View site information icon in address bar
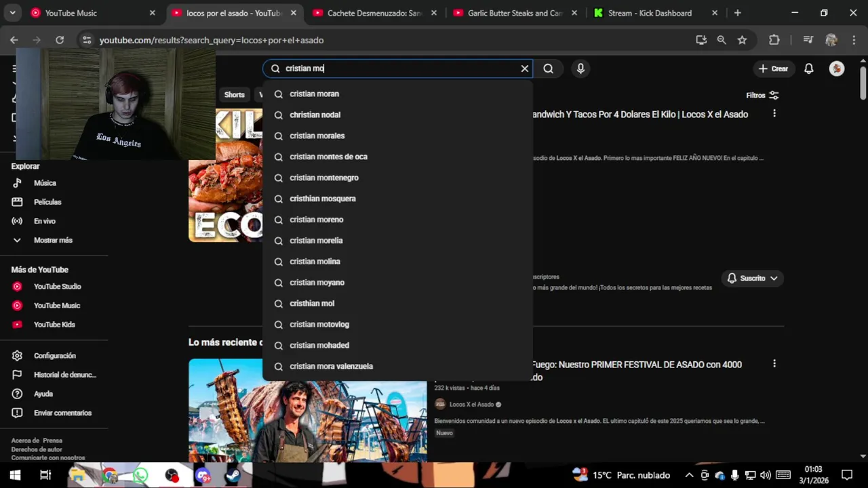The width and height of the screenshot is (868, 488). (x=86, y=40)
